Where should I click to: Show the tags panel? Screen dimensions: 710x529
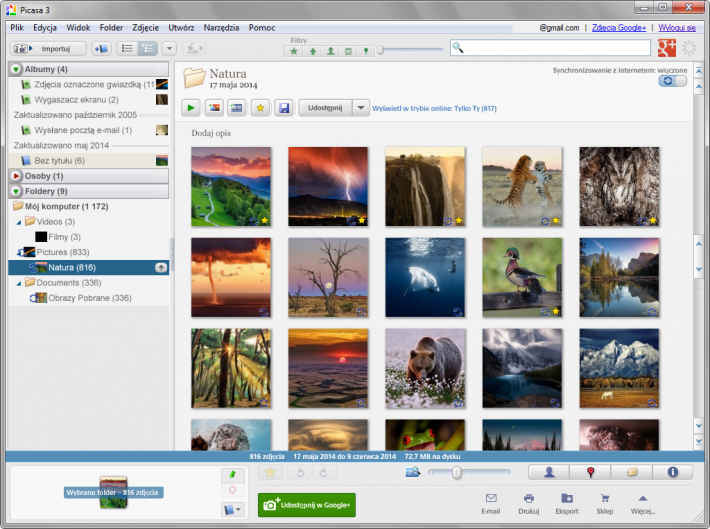tap(632, 472)
